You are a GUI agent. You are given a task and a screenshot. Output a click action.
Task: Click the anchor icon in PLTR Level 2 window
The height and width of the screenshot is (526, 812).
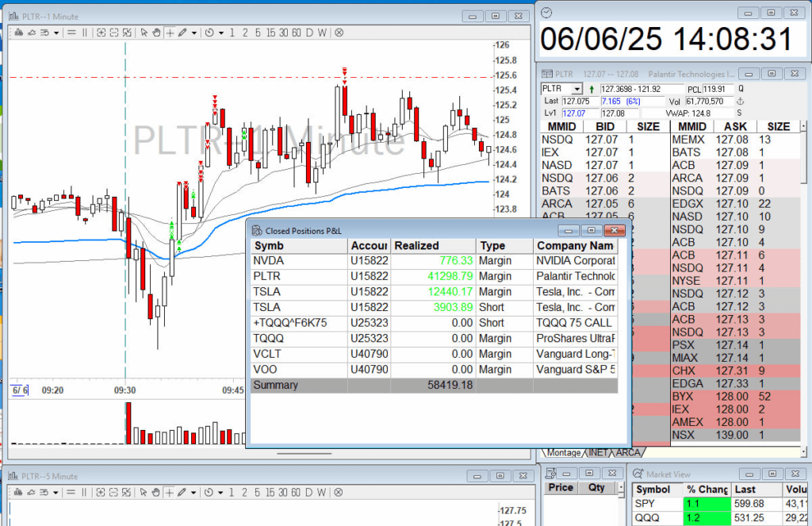click(x=741, y=102)
